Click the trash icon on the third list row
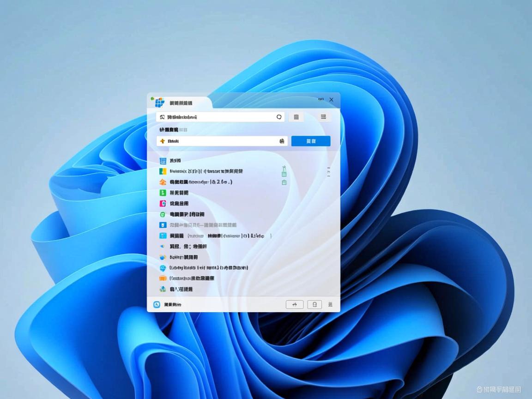The width and height of the screenshot is (532, 399). (284, 182)
